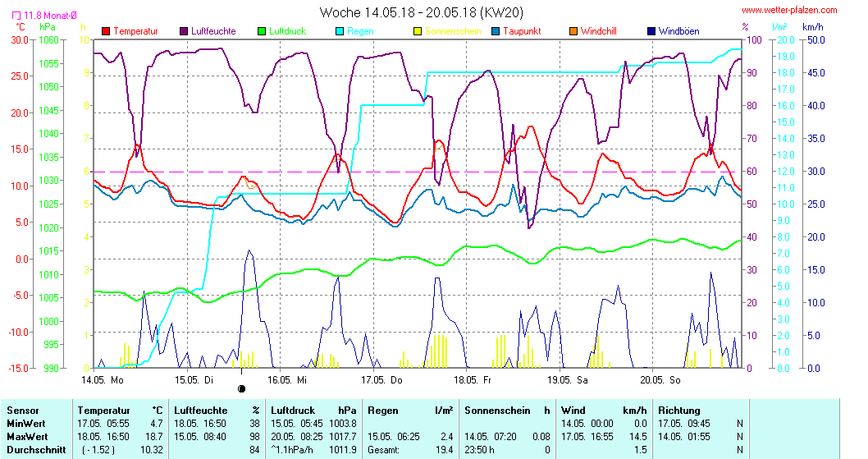Open the www.wetter-pfalzen.com link
Viewport: 868px width, 459px height.
789,10
